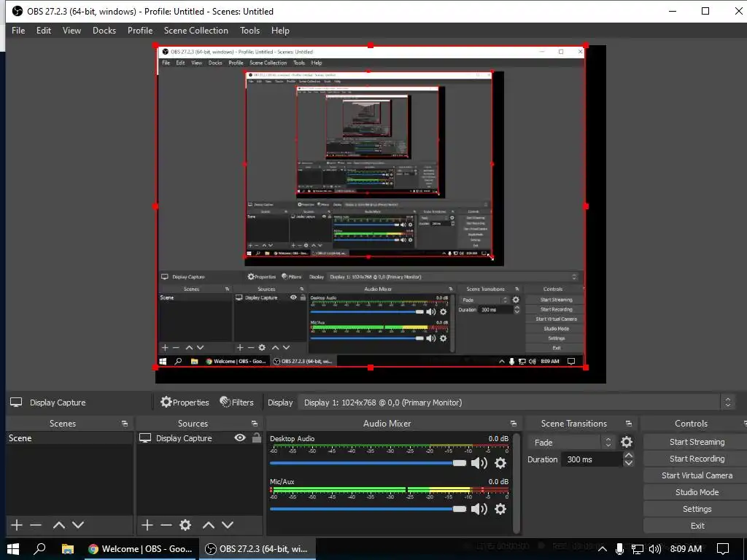This screenshot has width=747, height=560.
Task: Adjust the Mic/Aux volume slider
Action: pos(368,509)
